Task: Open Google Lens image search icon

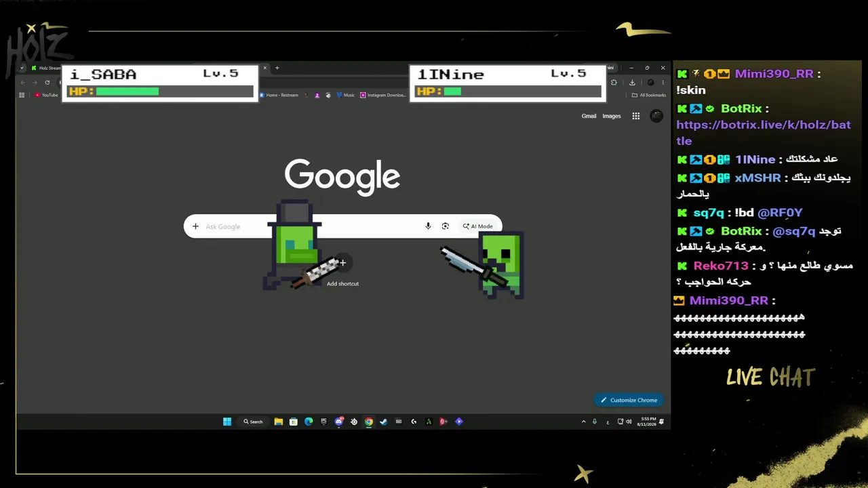Action: (445, 226)
